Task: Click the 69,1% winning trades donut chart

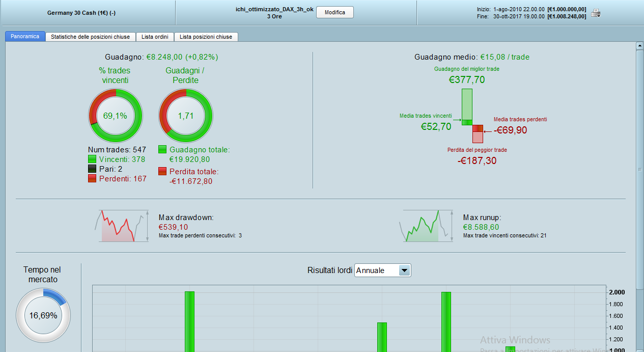Action: pyautogui.click(x=116, y=116)
